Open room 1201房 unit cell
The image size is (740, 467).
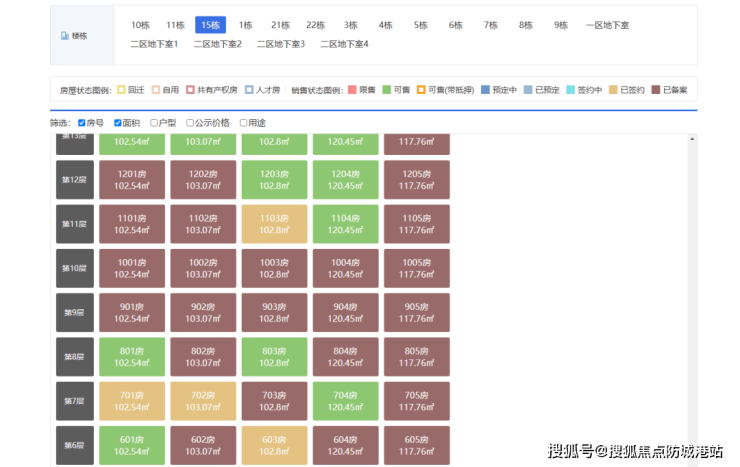(x=132, y=180)
